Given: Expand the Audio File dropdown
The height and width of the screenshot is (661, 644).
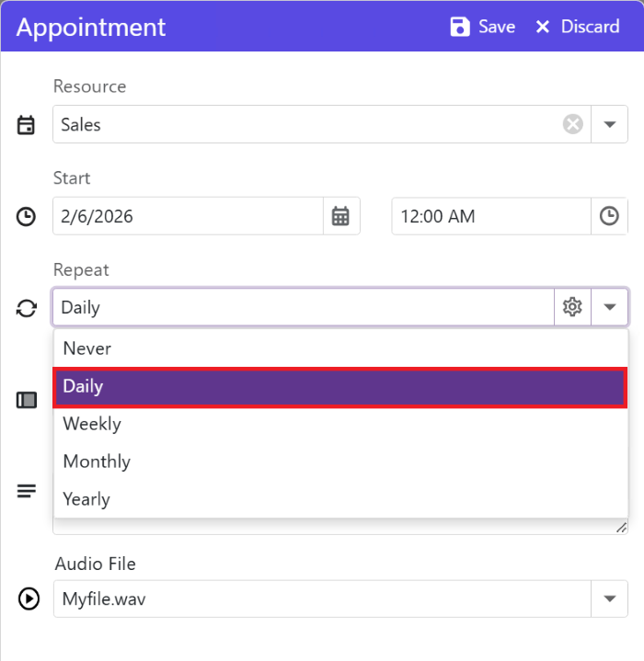Looking at the screenshot, I should pos(609,599).
